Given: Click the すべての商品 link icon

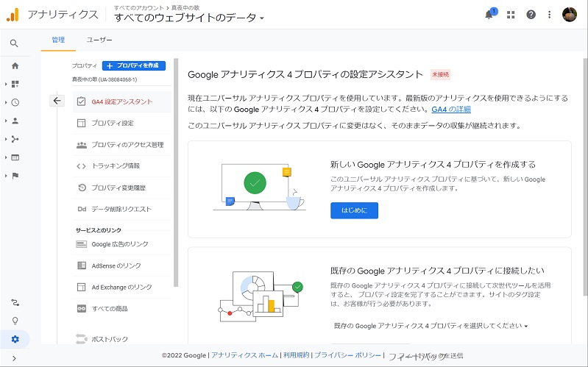Looking at the screenshot, I should pos(82,308).
